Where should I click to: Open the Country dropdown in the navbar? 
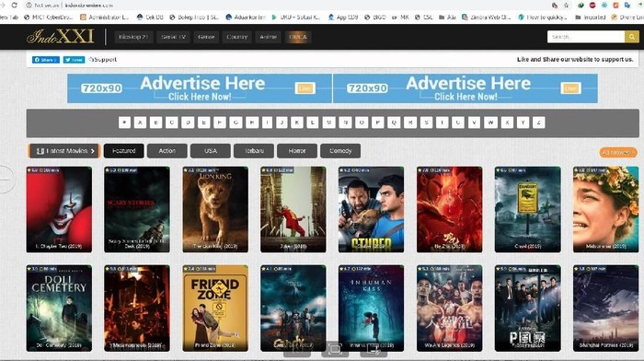(237, 37)
